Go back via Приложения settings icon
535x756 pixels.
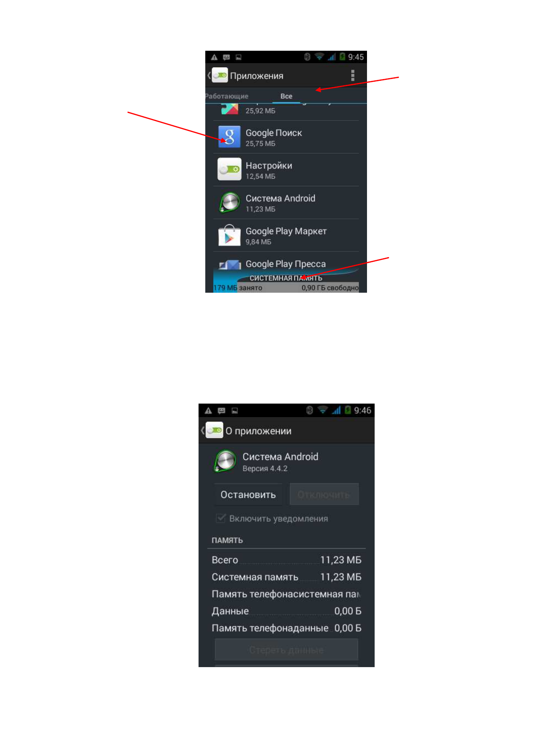point(217,75)
